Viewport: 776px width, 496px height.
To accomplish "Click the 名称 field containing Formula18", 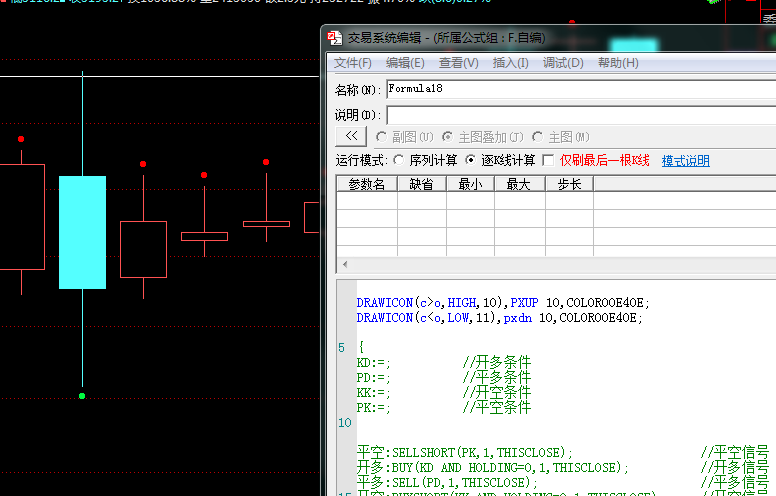I will click(580, 89).
